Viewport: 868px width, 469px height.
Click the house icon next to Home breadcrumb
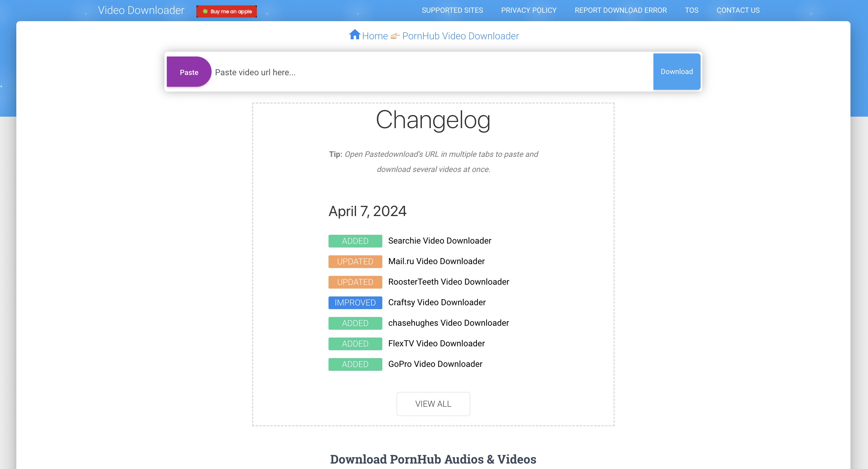click(x=355, y=35)
